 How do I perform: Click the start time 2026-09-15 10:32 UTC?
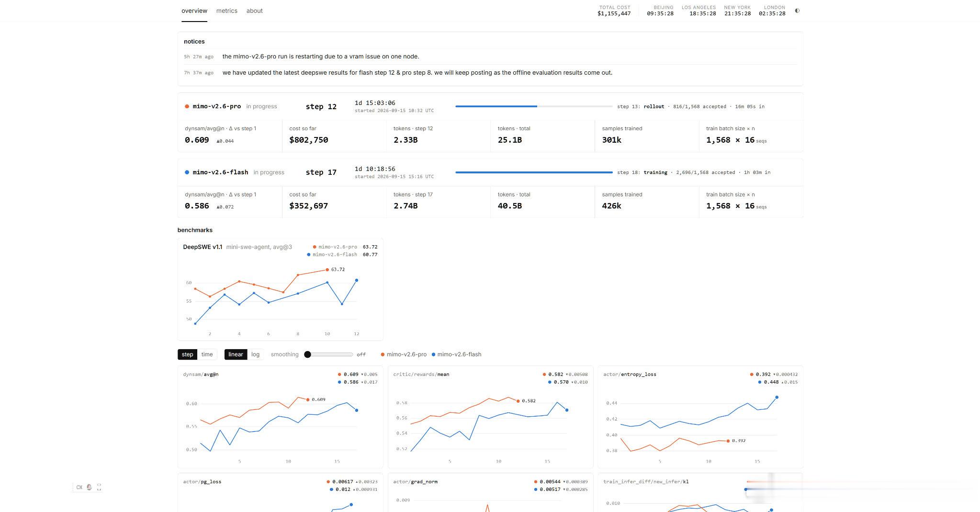(394, 111)
